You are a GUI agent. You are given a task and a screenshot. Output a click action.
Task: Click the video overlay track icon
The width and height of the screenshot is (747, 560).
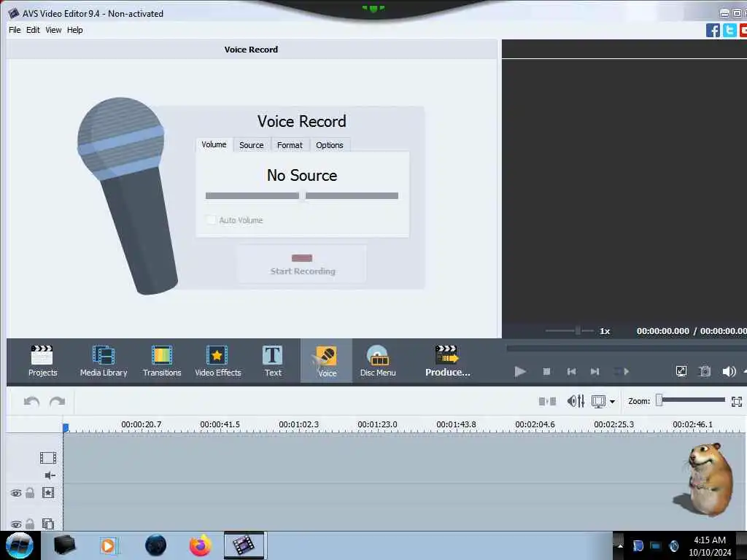pos(47,524)
